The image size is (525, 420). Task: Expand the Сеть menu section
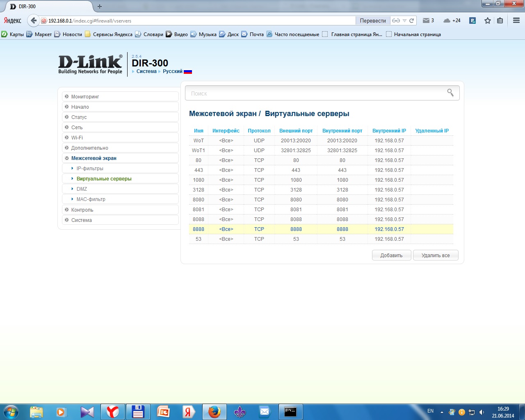(77, 128)
